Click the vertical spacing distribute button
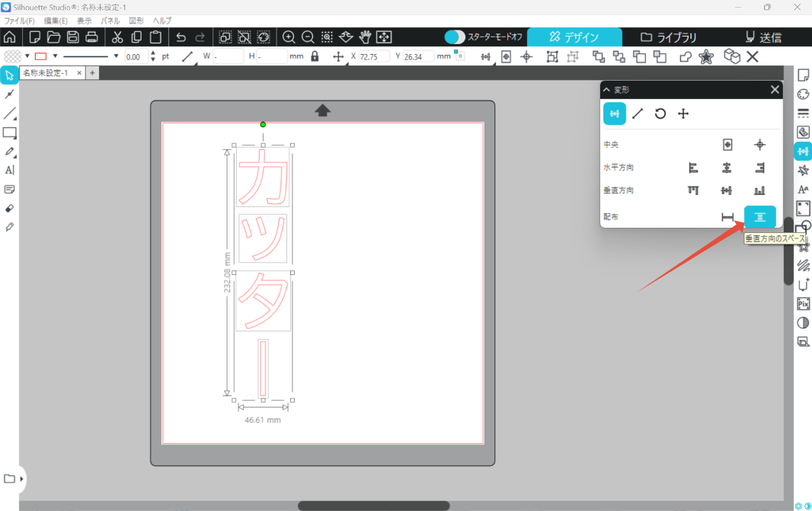Image resolution: width=812 pixels, height=511 pixels. pos(759,217)
